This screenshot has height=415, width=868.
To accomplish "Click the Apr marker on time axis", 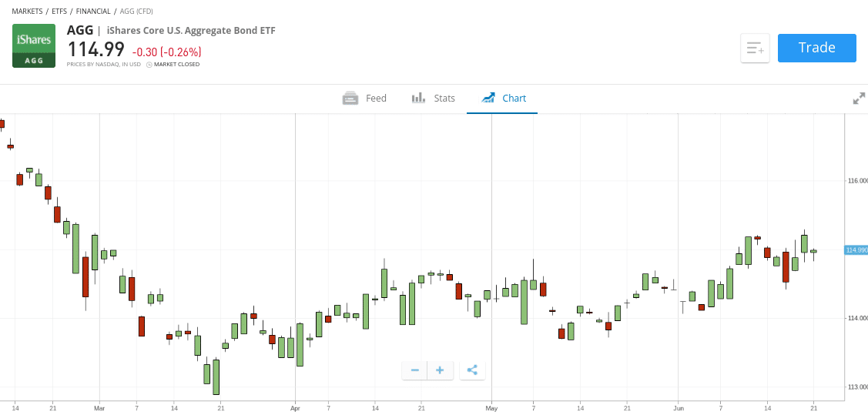I will [x=295, y=407].
